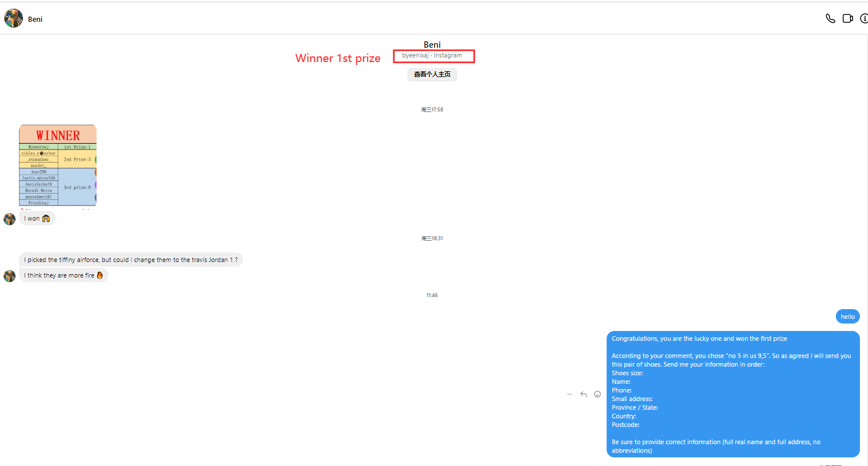The width and height of the screenshot is (868, 466).
Task: Start a video call with Beni
Action: pyautogui.click(x=847, y=18)
